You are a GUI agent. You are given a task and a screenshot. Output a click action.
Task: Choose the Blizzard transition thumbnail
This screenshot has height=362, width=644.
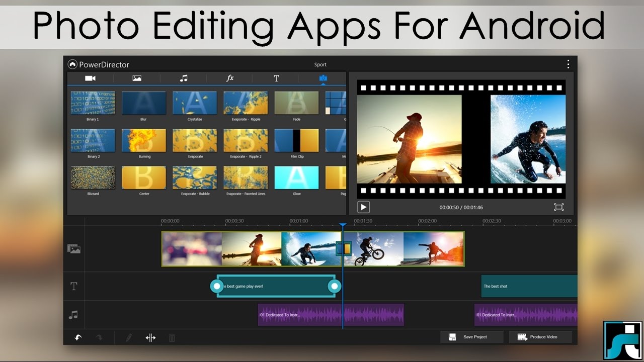click(x=93, y=178)
